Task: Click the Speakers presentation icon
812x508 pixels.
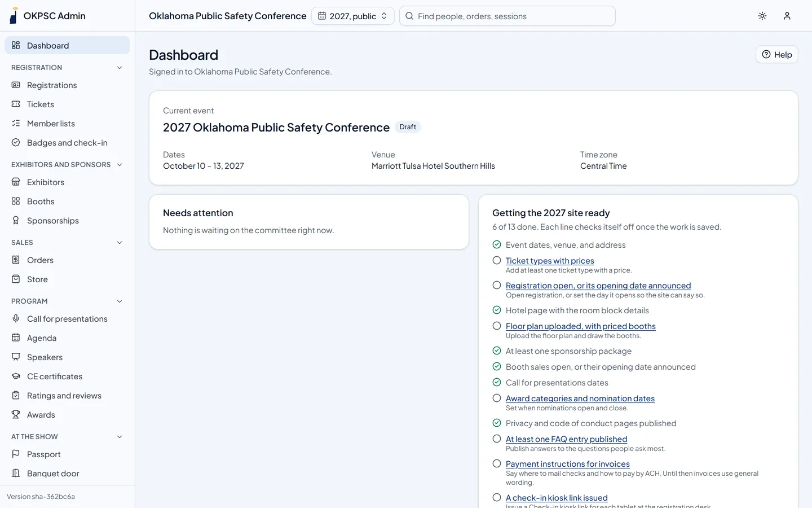Action: 16,357
